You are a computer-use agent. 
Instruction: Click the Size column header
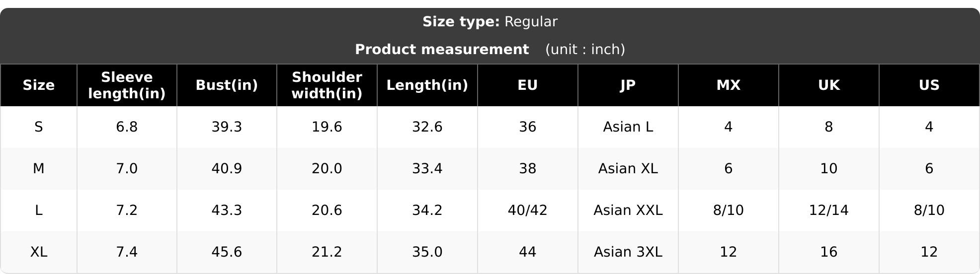click(39, 85)
